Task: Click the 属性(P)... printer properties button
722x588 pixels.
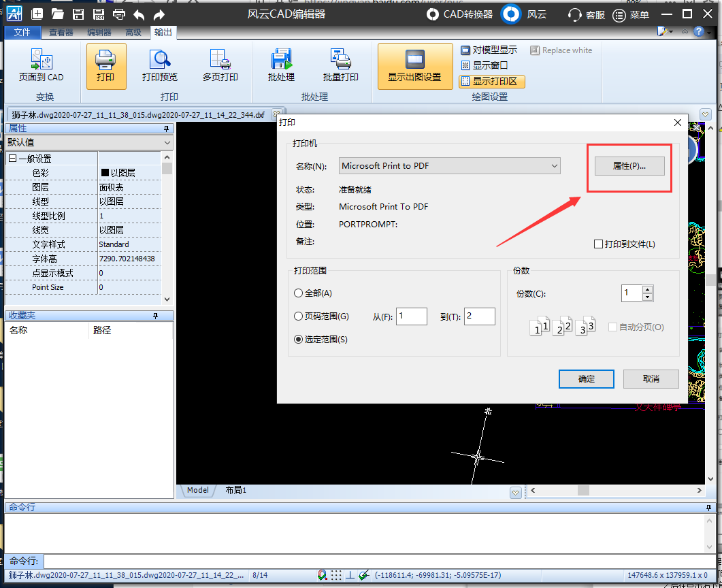Action: point(629,166)
